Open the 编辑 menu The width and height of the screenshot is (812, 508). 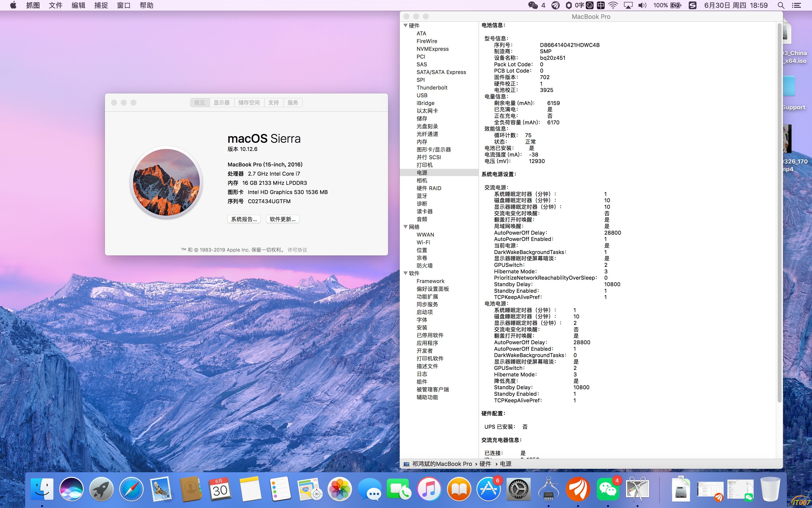[x=78, y=5]
